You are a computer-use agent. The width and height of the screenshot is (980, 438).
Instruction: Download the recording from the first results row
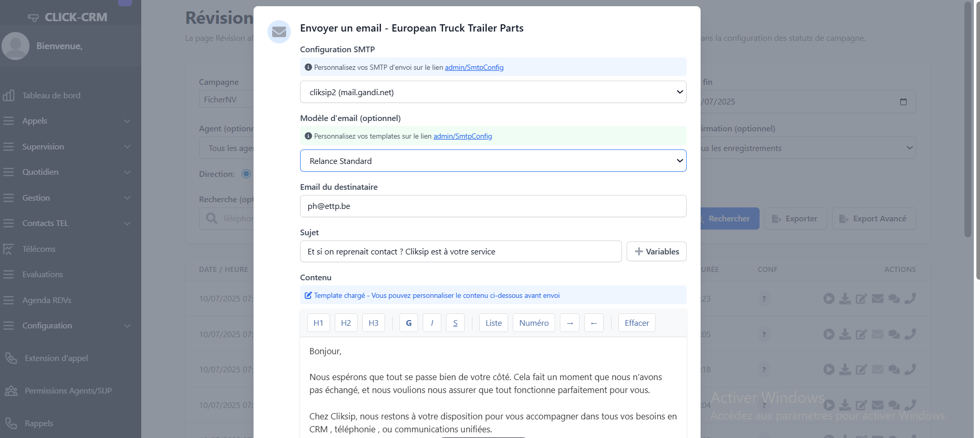tap(845, 298)
